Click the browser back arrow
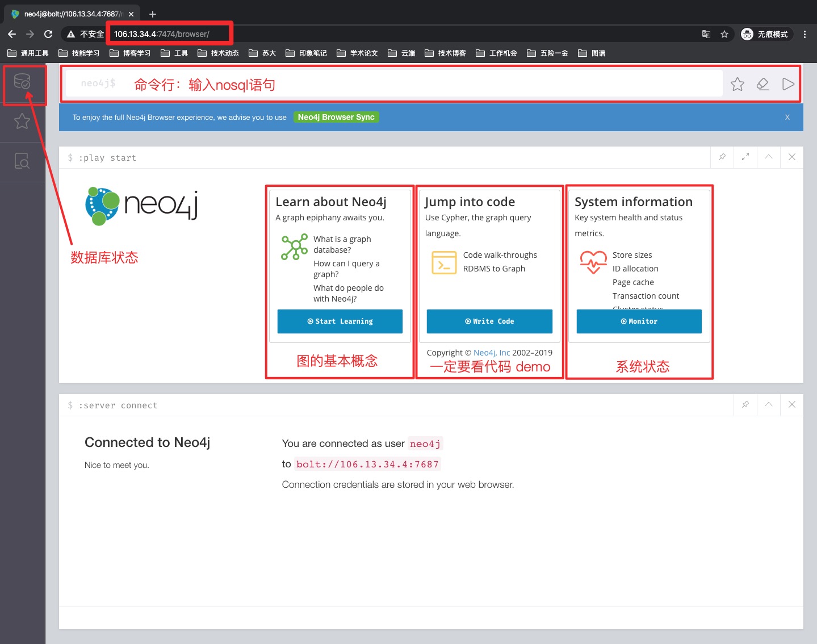 pos(12,34)
